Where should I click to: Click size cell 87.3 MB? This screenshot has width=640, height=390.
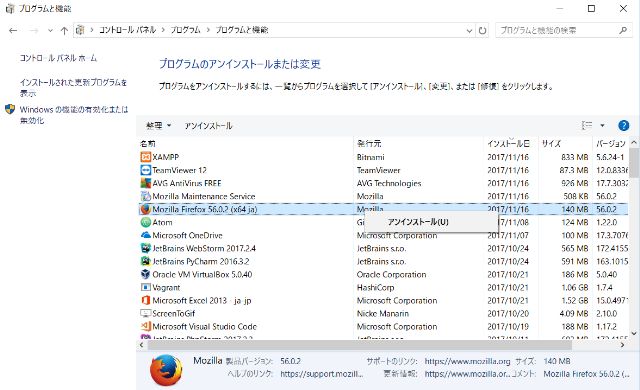574,170
